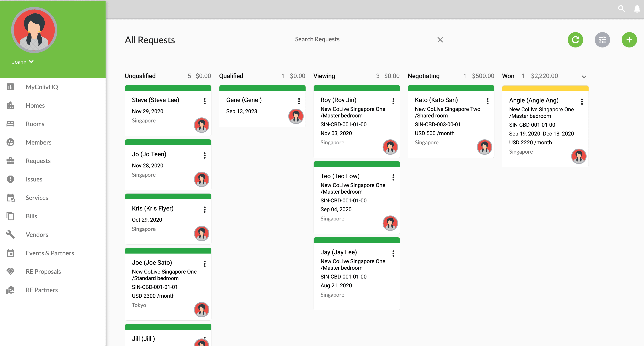Open the Jo (Jo Teen) request
Screen dimensions: 644x346
click(149, 154)
